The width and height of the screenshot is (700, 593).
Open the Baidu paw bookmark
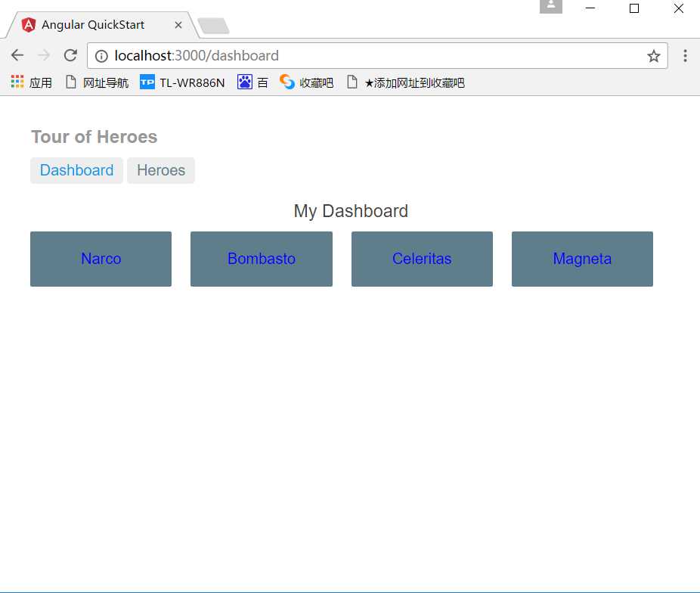point(252,82)
